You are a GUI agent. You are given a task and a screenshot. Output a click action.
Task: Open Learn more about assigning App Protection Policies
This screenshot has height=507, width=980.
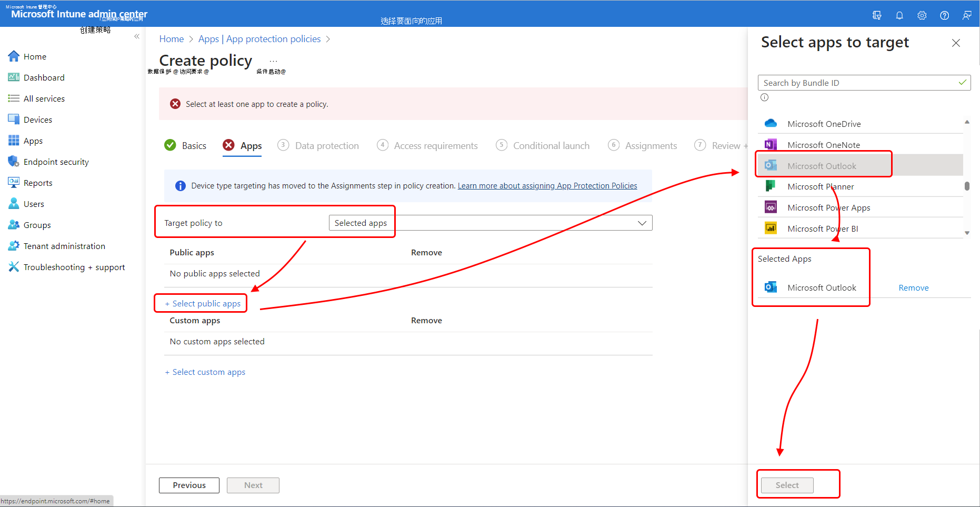(x=547, y=186)
